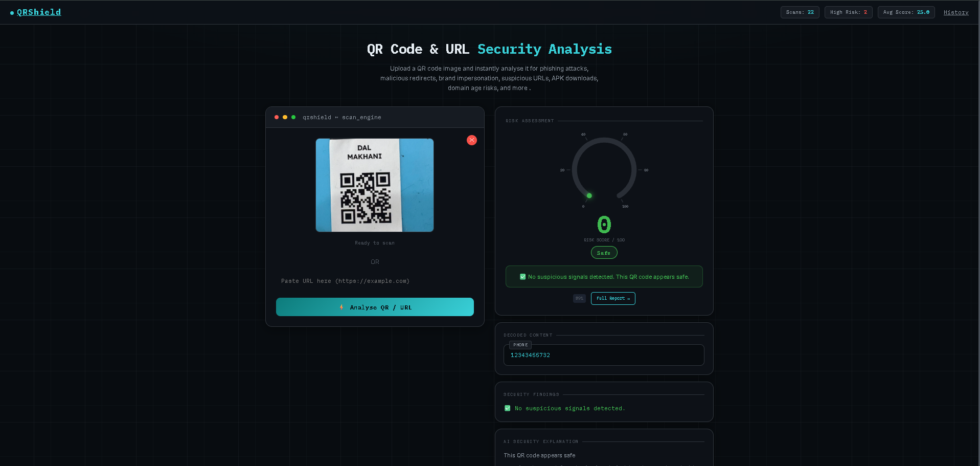Click the AI SECURITY EXPLANATION heading

click(541, 441)
